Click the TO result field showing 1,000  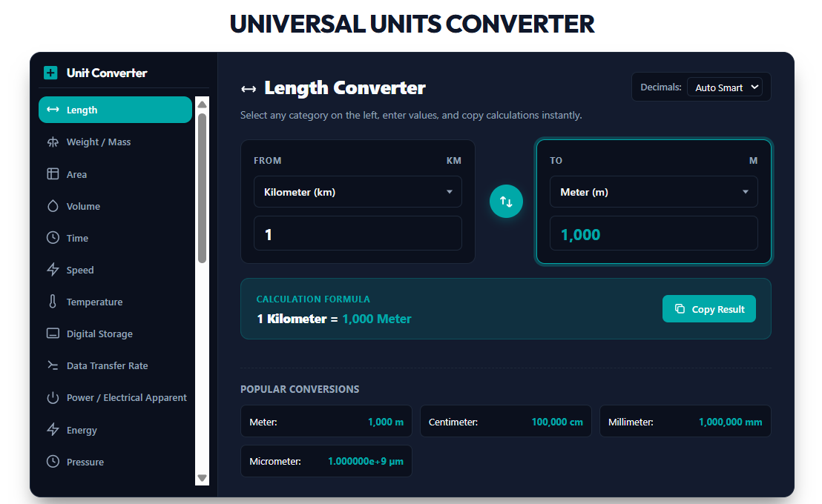pos(654,233)
